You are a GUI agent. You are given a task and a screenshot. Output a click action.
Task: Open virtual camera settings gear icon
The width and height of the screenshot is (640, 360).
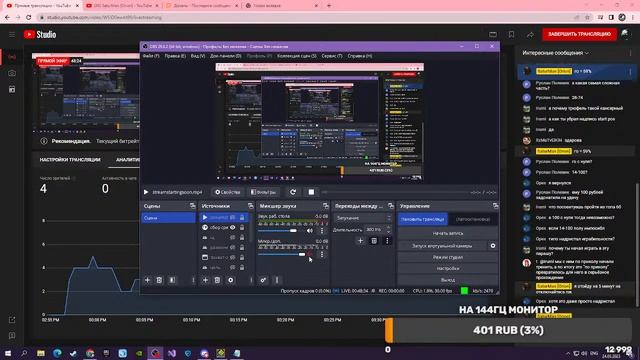pyautogui.click(x=493, y=246)
